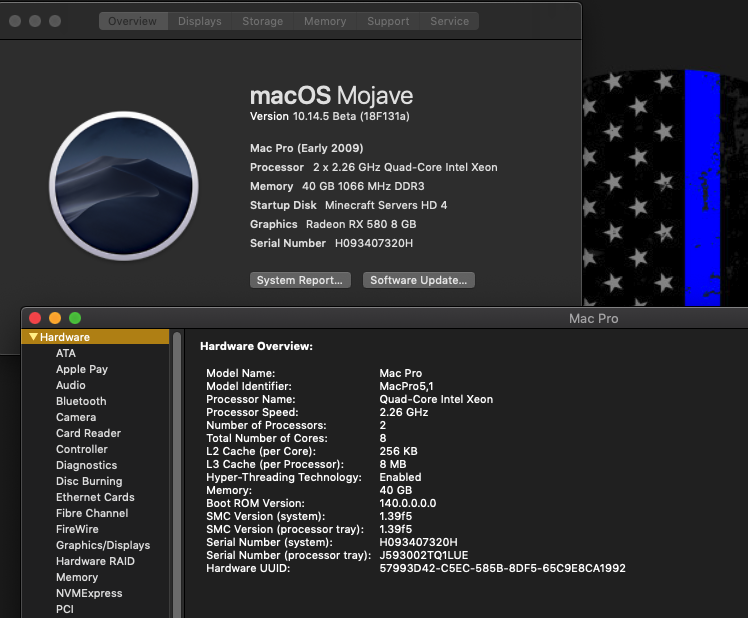
Task: Click the Mac Pro (Early 2009) text
Action: 307,148
